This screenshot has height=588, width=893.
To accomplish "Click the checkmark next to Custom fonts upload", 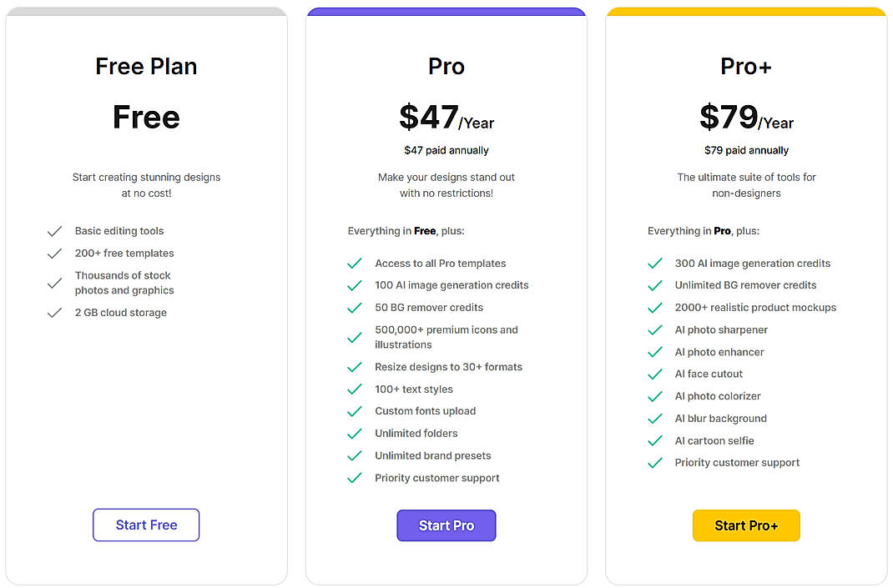I will click(x=355, y=410).
